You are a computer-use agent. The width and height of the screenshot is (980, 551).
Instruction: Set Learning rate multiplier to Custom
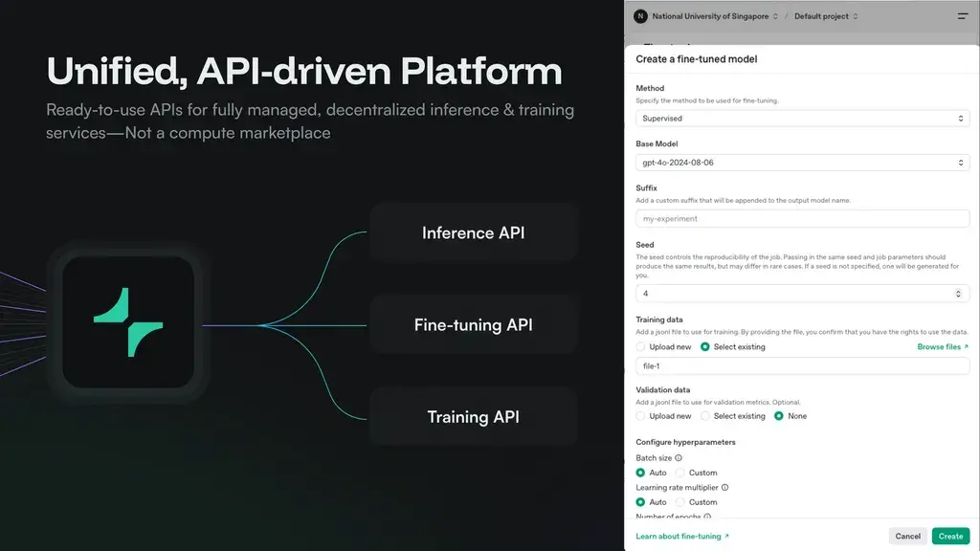(680, 502)
